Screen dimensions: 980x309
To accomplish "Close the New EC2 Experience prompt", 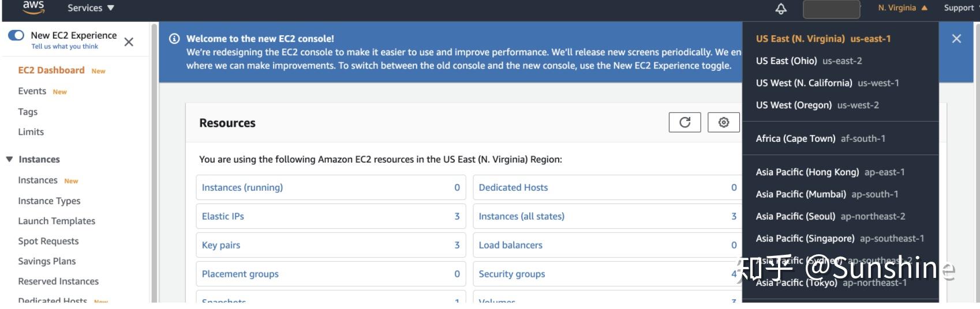I will [x=129, y=42].
